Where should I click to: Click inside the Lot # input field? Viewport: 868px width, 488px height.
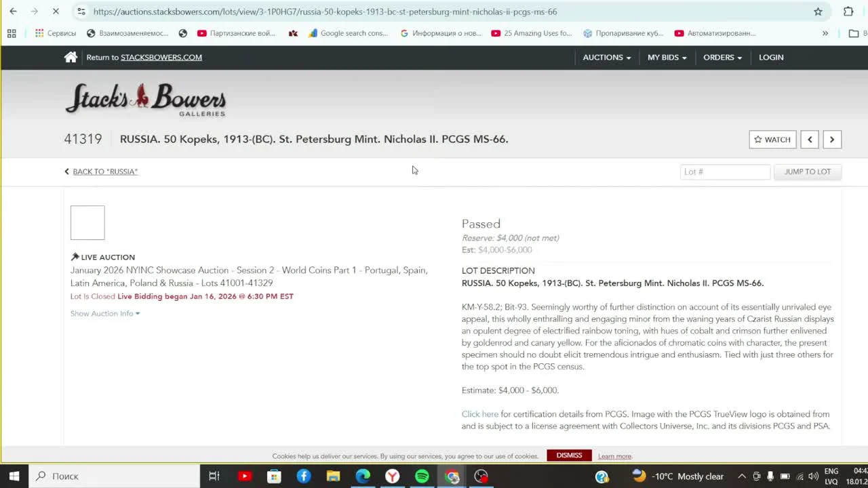point(725,171)
